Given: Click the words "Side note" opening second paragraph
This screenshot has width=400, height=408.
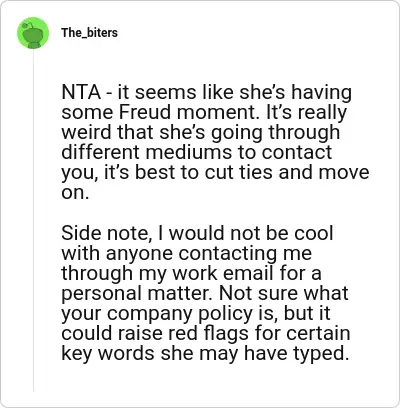Looking at the screenshot, I should tap(105, 233).
